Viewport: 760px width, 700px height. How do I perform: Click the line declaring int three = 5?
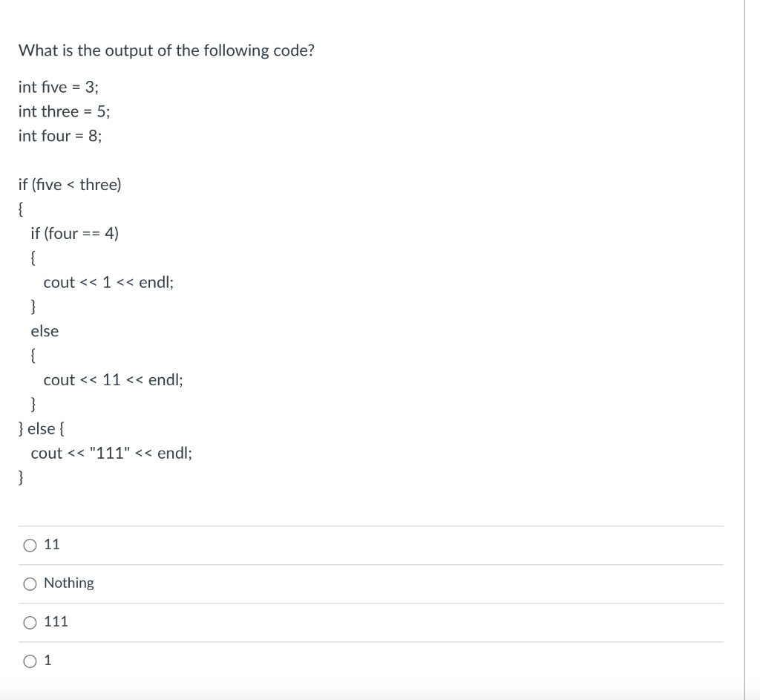[63, 111]
